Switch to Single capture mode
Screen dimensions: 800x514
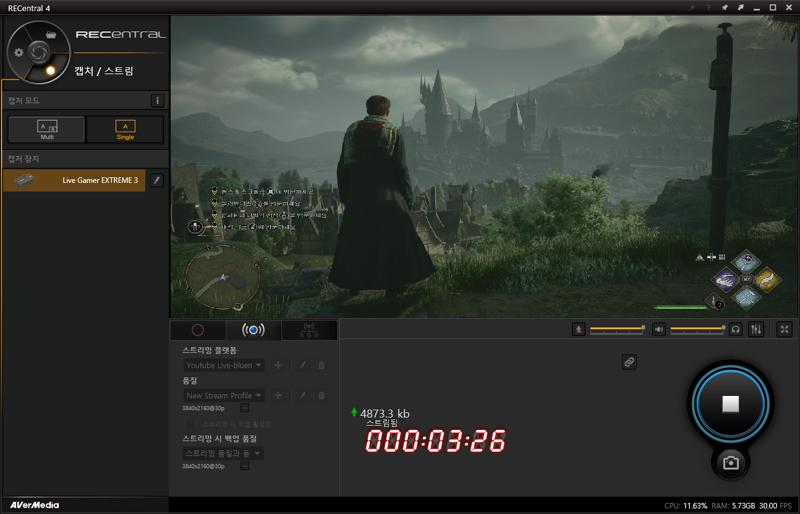(125, 129)
